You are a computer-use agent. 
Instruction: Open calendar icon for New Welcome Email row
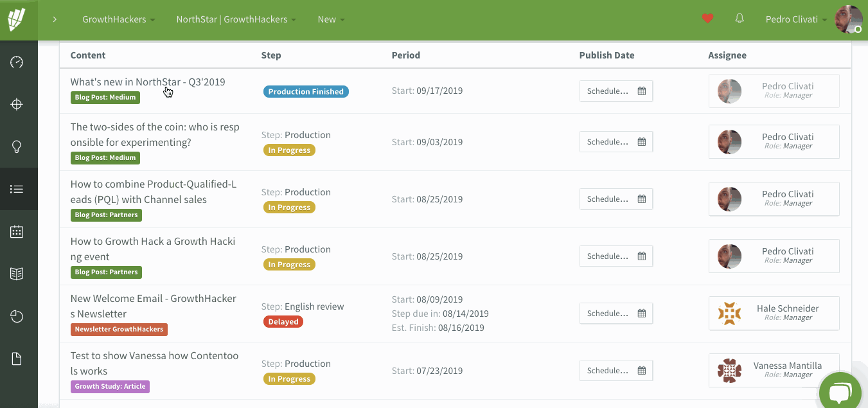click(641, 314)
